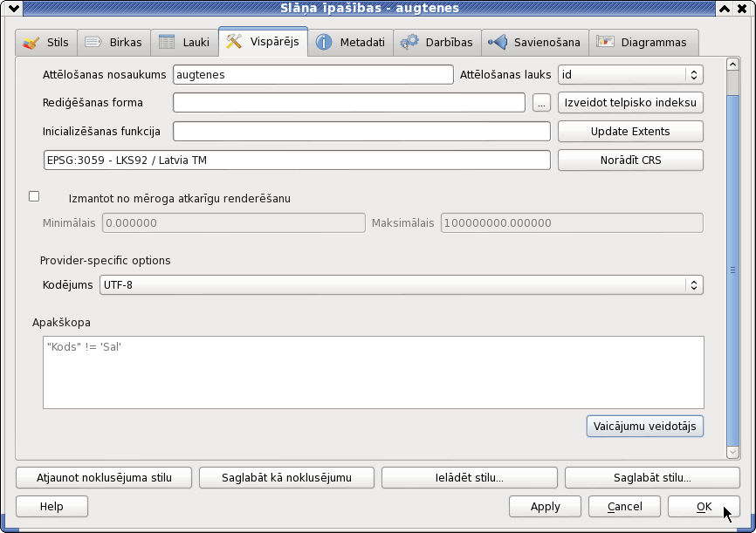The width and height of the screenshot is (756, 533).
Task: Click the vertical scrollbar handle
Action: (x=732, y=270)
